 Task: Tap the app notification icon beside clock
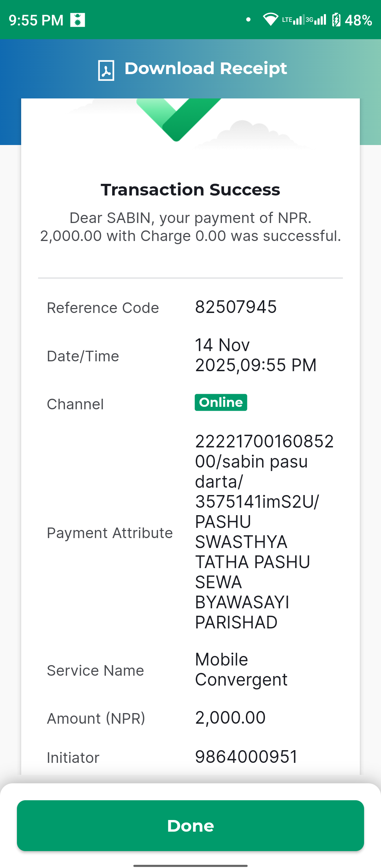[78, 20]
